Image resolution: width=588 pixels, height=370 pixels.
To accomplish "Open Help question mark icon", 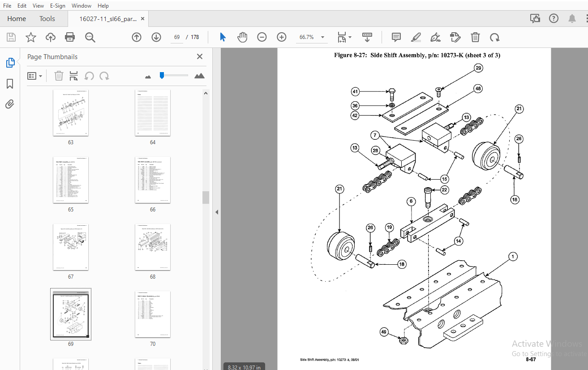I will [x=554, y=18].
